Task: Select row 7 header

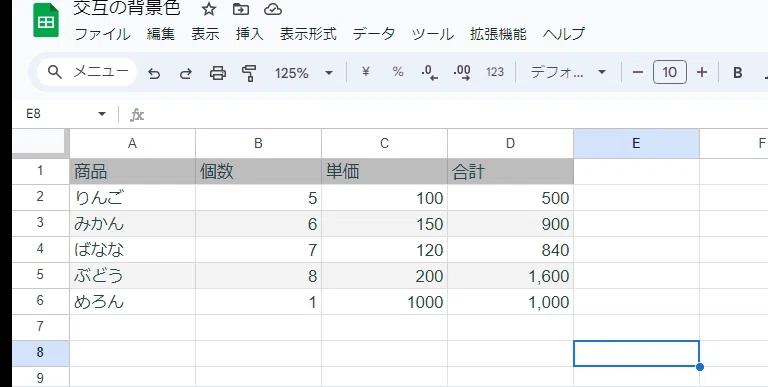Action: click(41, 327)
